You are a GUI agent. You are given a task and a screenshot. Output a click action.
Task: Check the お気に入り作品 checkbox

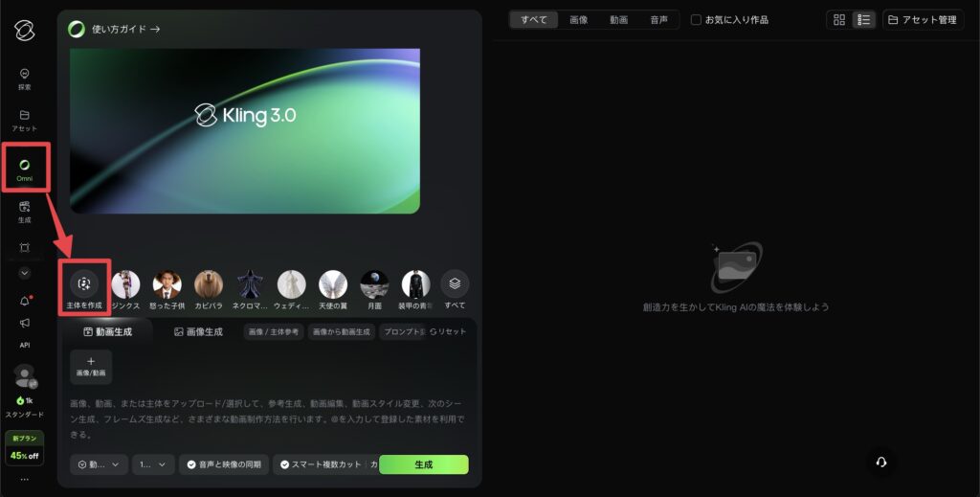pos(696,20)
